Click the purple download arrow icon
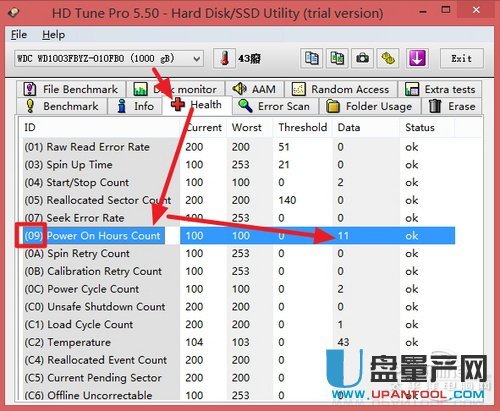 pos(417,59)
